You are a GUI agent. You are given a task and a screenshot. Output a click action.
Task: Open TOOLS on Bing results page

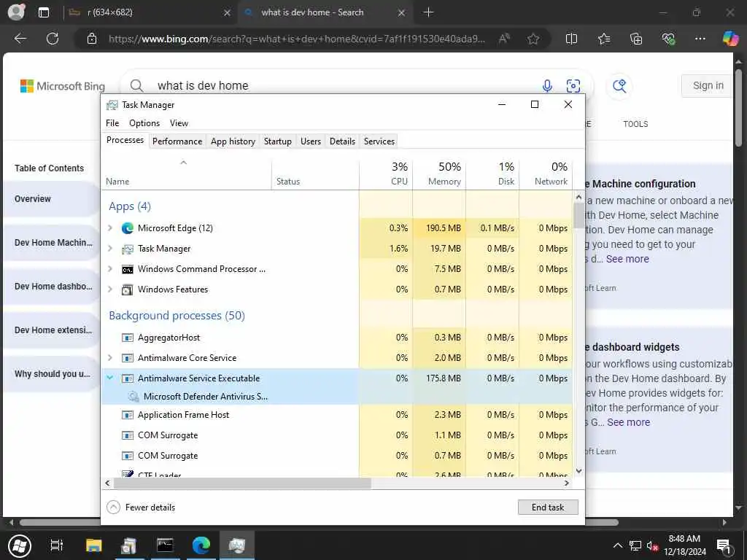635,124
